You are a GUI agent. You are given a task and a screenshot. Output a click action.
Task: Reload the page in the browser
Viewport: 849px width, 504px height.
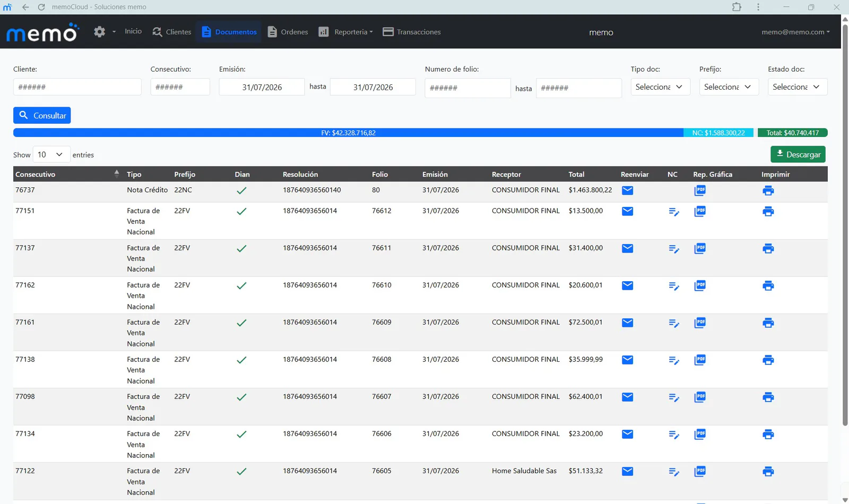41,7
